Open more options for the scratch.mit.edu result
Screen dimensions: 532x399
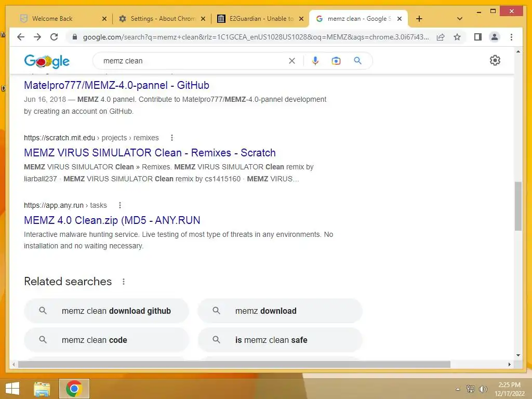[172, 138]
